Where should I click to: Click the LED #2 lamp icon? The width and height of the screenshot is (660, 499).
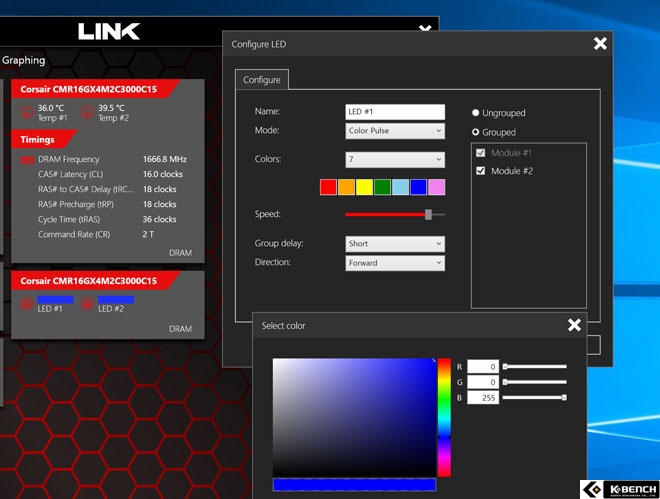[x=87, y=303]
